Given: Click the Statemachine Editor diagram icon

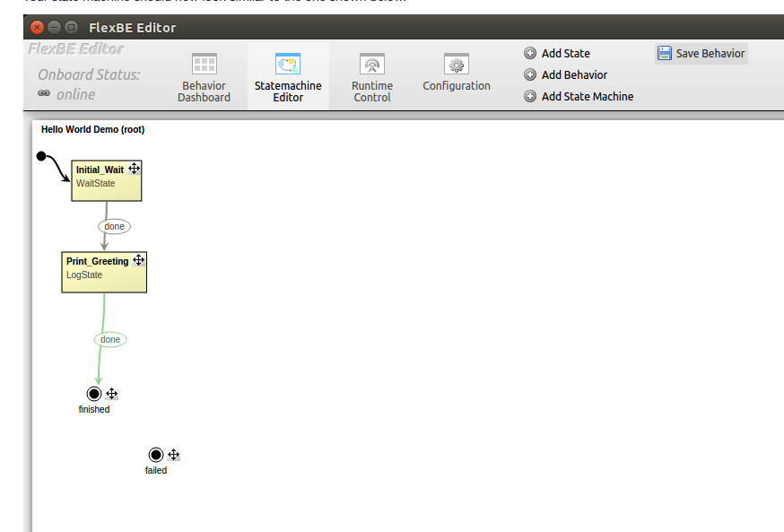Looking at the screenshot, I should pos(288,64).
